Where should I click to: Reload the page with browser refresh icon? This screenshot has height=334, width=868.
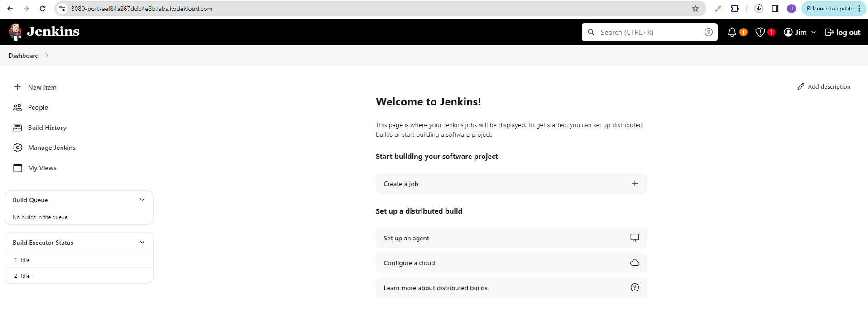point(43,9)
